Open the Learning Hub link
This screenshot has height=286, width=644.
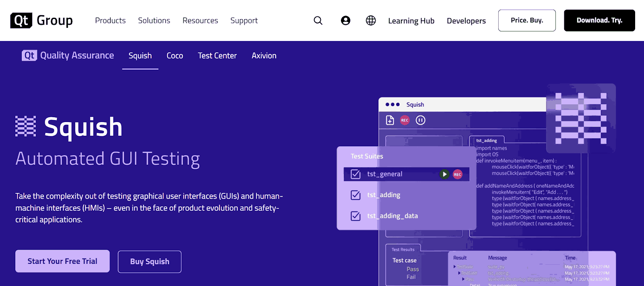pyautogui.click(x=411, y=21)
